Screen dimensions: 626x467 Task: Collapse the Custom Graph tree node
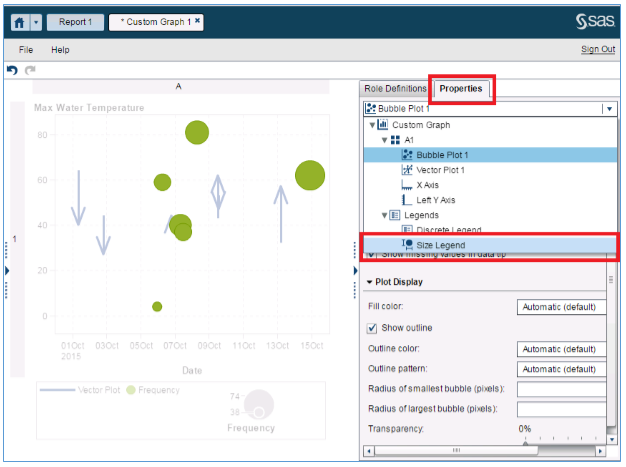point(372,125)
